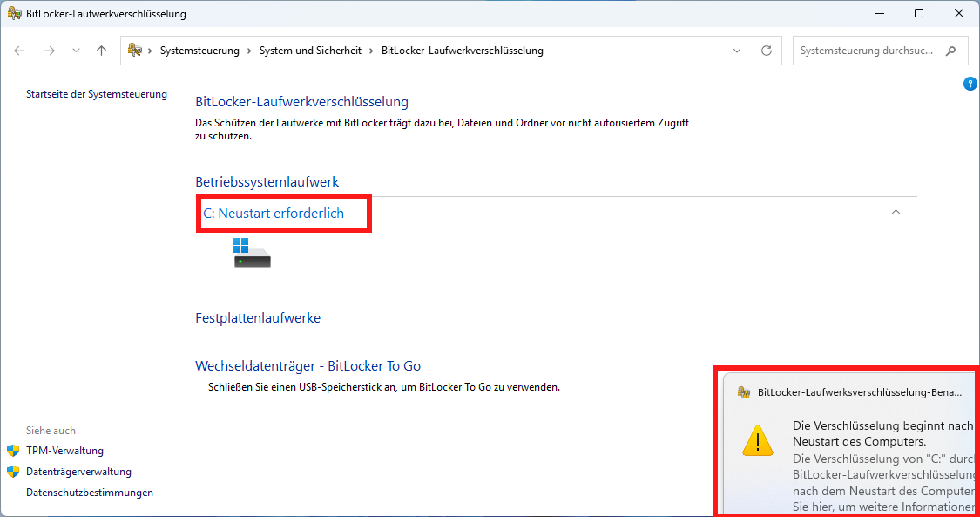Screen dimensions: 980x517
Task: Collapse the C: drive section chevron
Action: point(896,213)
